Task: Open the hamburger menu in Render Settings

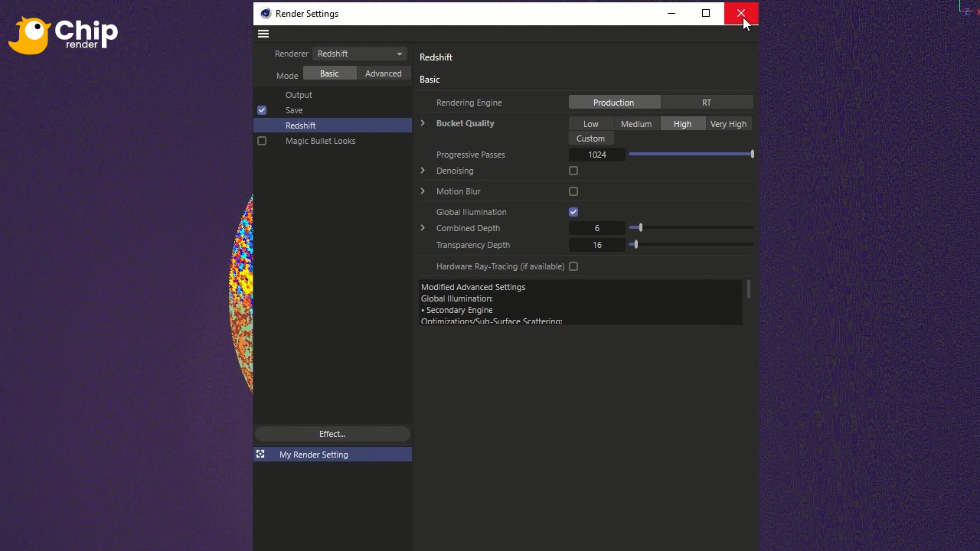Action: click(263, 34)
